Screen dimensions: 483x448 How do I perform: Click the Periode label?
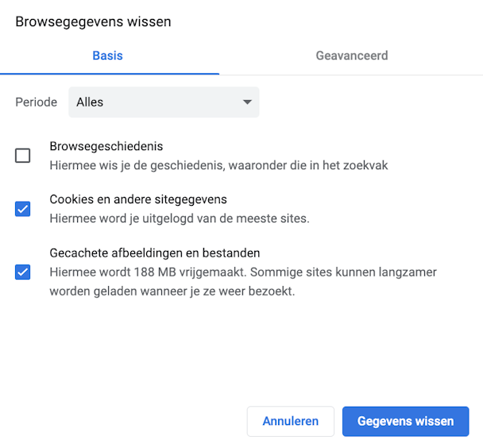pos(37,102)
